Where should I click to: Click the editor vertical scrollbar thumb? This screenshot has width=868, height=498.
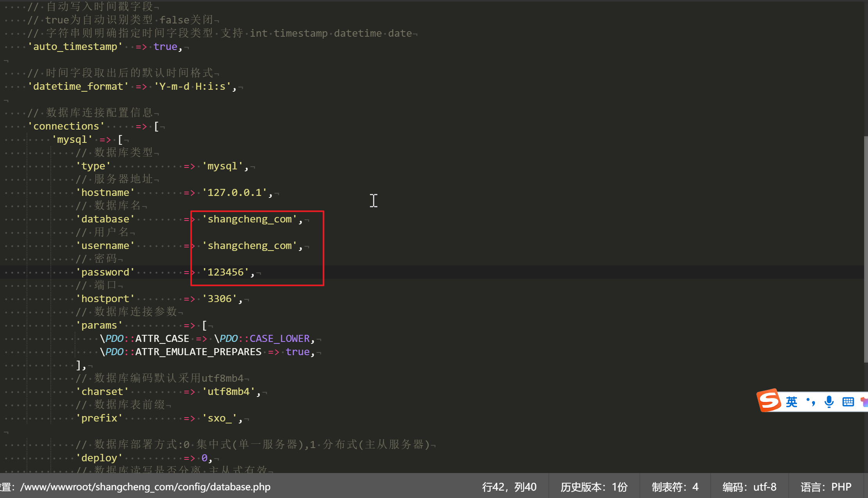pos(866,250)
